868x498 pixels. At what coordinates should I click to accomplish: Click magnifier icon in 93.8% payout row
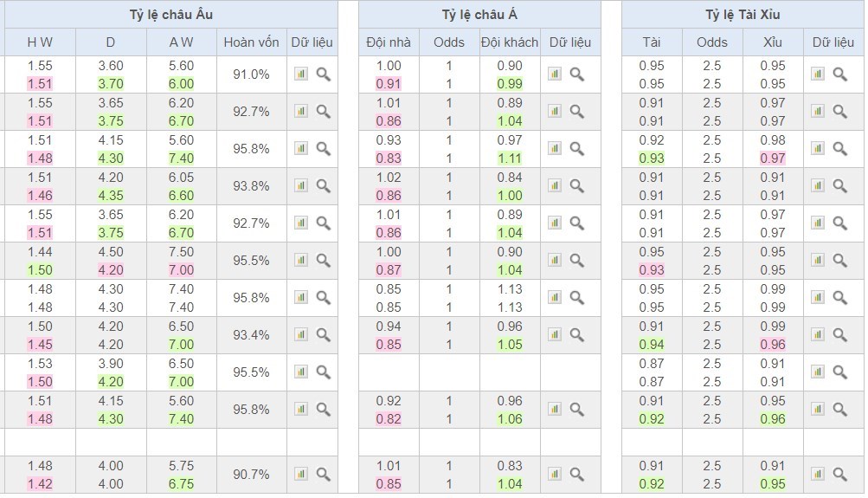324,186
